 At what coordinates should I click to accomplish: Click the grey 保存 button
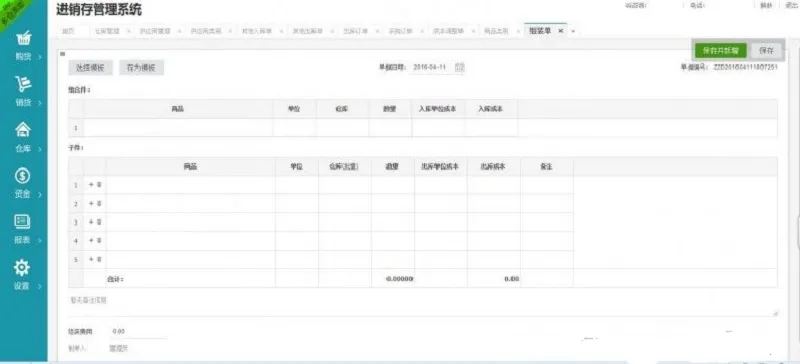tap(766, 51)
